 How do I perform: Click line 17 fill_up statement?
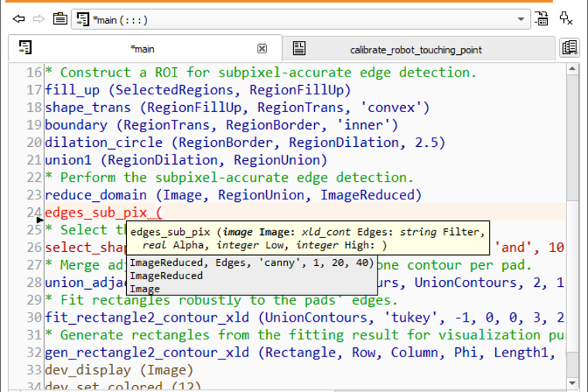point(198,90)
